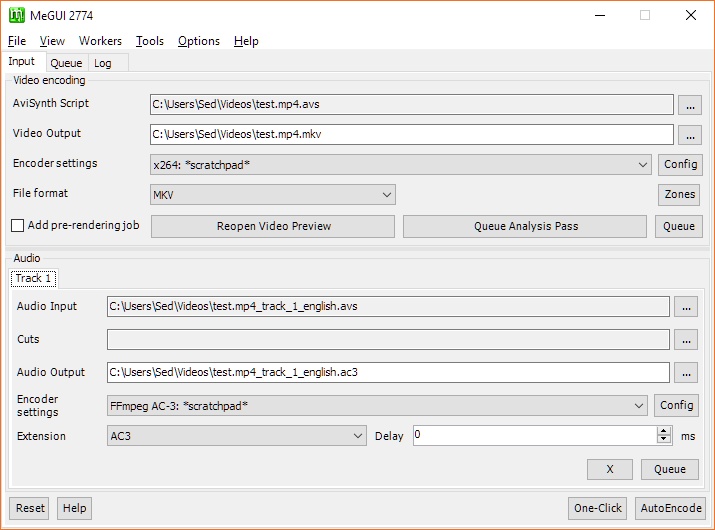
Task: Open the Workers menu
Action: pyautogui.click(x=100, y=41)
